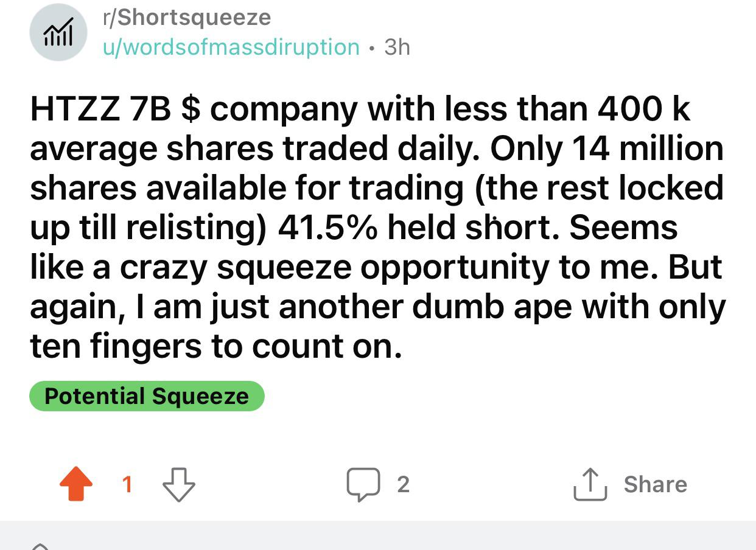Select the chart graphic inside the subreddit avatar
The width and height of the screenshot is (756, 550).
58,32
